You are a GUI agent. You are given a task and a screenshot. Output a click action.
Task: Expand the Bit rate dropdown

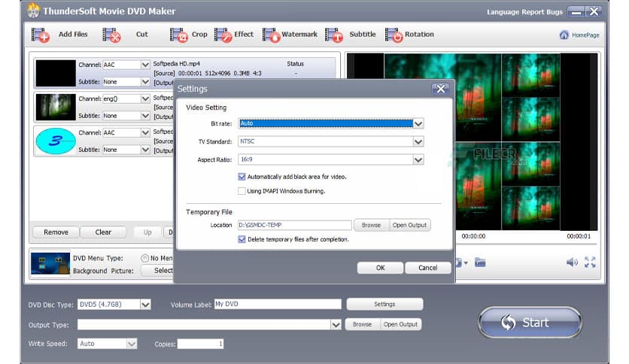coord(418,123)
